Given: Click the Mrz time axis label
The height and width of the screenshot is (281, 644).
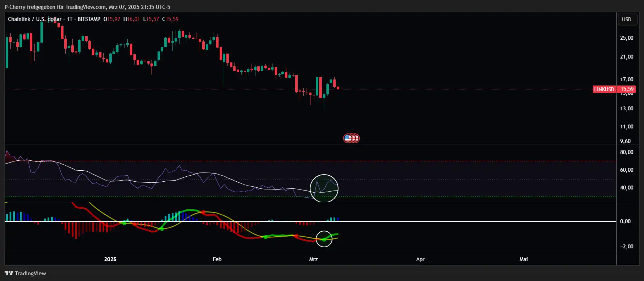Looking at the screenshot, I should pos(314,259).
